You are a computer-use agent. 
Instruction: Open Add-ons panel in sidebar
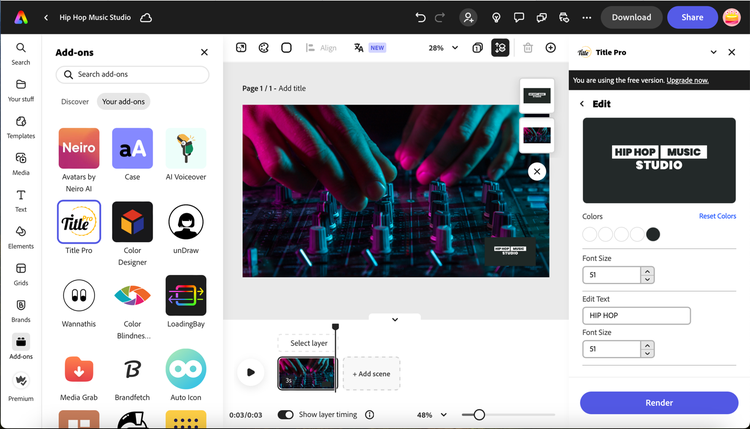[x=21, y=347]
